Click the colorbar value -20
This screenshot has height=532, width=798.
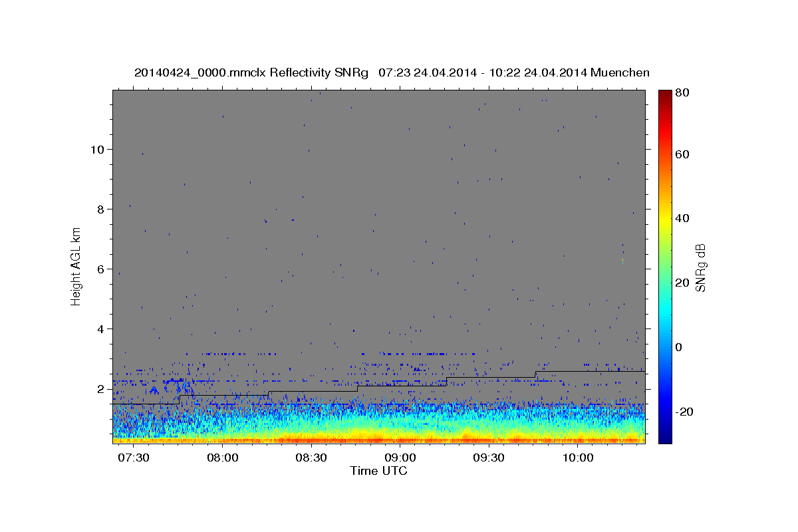pyautogui.click(x=686, y=412)
